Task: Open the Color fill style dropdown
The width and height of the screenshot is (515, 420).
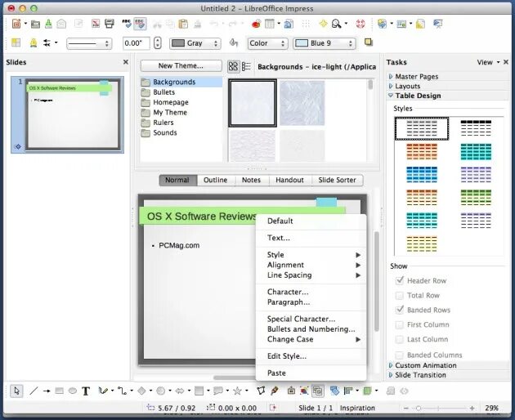Action: pyautogui.click(x=267, y=43)
